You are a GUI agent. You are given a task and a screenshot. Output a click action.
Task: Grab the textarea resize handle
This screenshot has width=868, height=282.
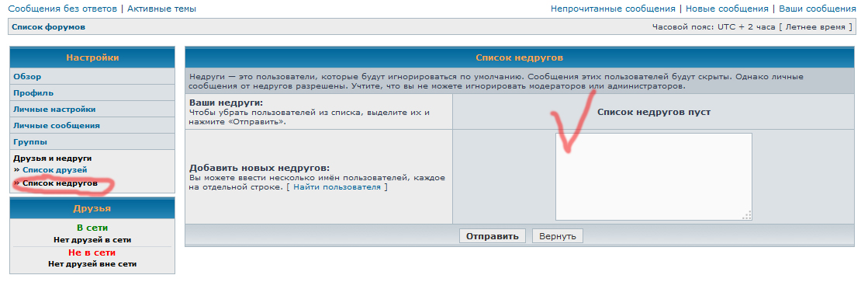[747, 215]
